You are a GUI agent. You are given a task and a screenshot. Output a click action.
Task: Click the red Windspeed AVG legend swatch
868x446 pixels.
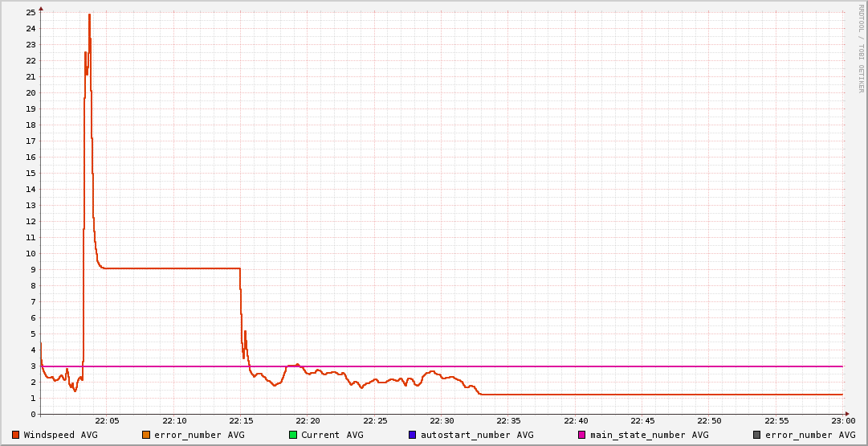pyautogui.click(x=16, y=435)
